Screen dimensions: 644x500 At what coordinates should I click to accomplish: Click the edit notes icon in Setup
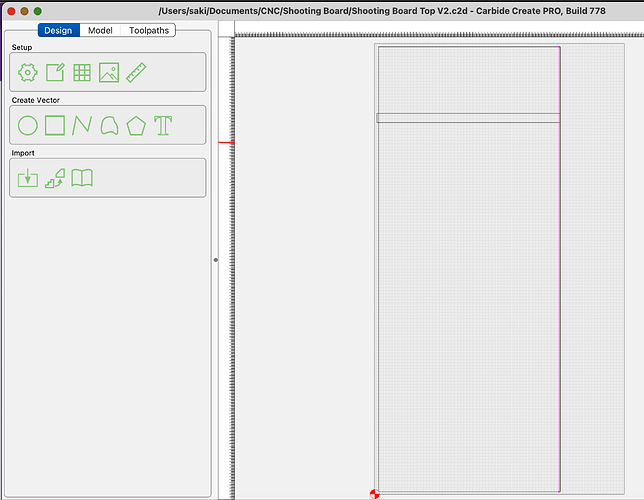[55, 72]
